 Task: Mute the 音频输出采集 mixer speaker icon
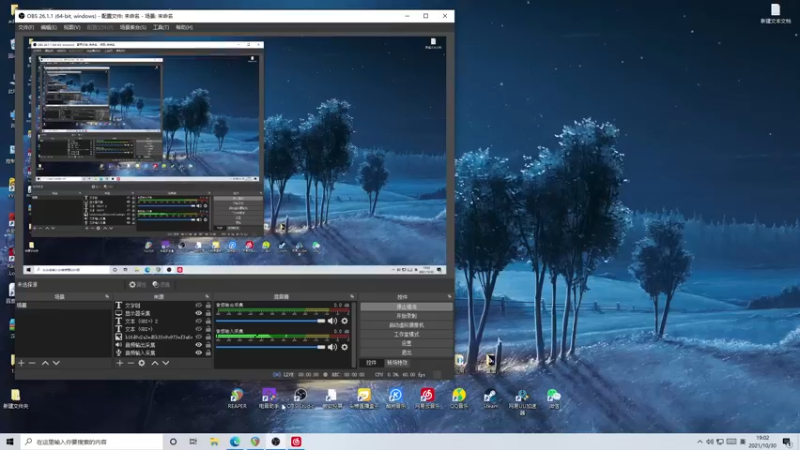coord(333,321)
